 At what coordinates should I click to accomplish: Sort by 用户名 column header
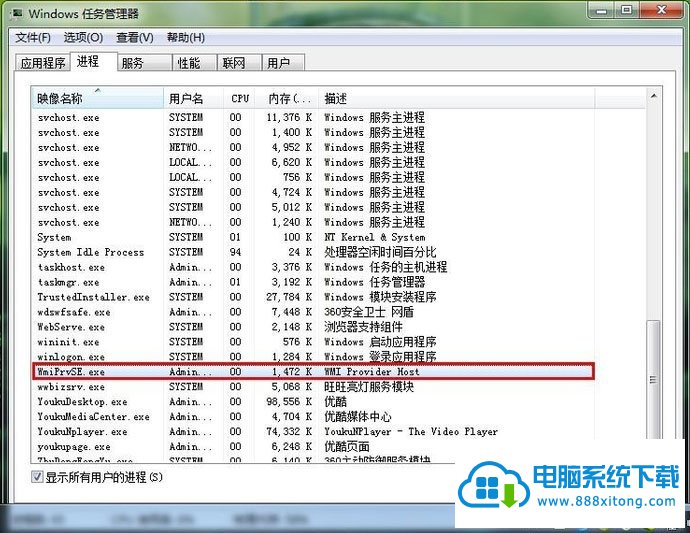pyautogui.click(x=193, y=99)
